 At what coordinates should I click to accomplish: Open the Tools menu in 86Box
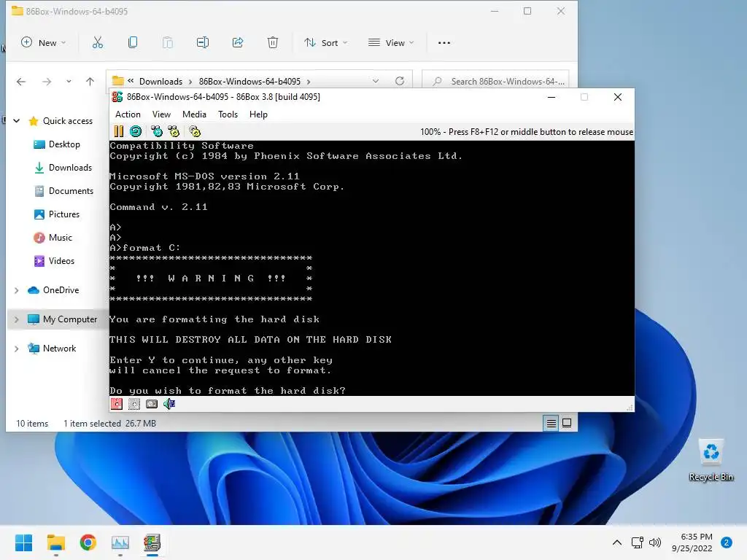pyautogui.click(x=228, y=114)
